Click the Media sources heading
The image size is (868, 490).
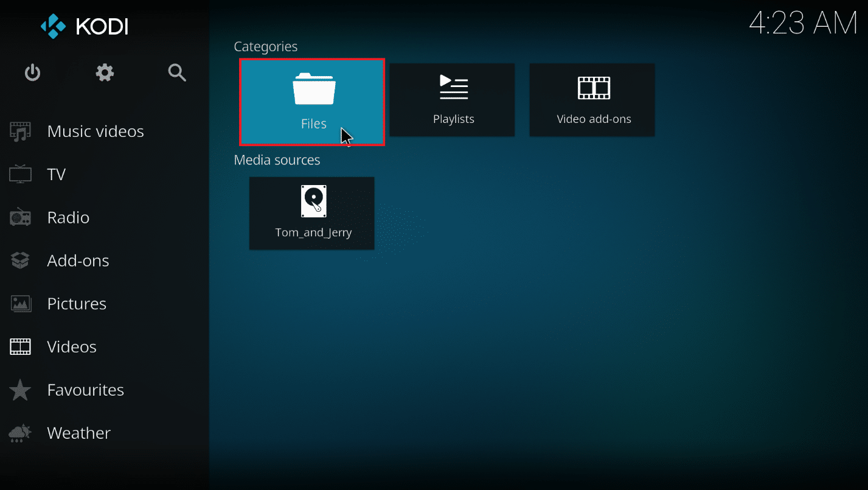[277, 160]
